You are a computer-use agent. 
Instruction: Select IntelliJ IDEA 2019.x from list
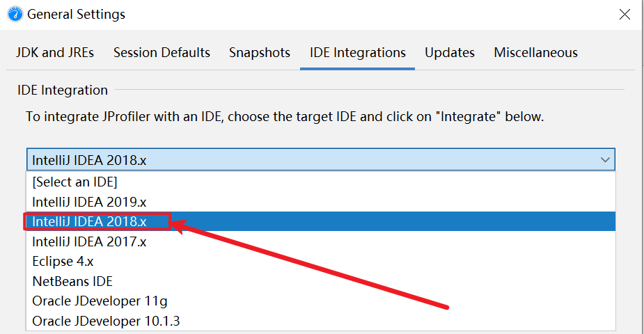coord(89,202)
